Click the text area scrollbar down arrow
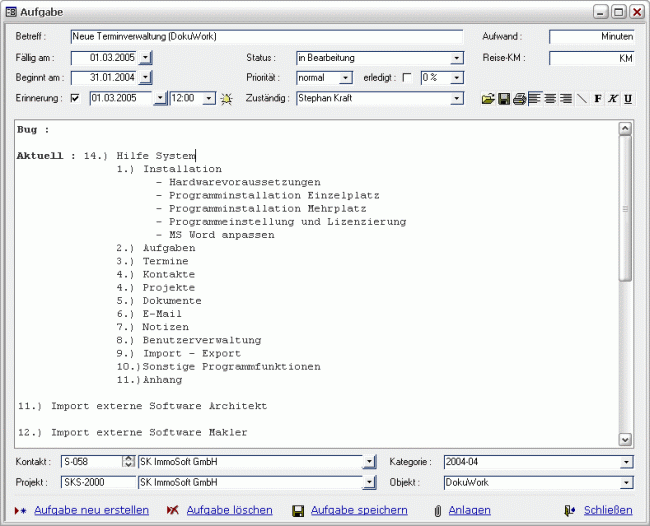Viewport: 650px width, 526px height. tap(625, 439)
